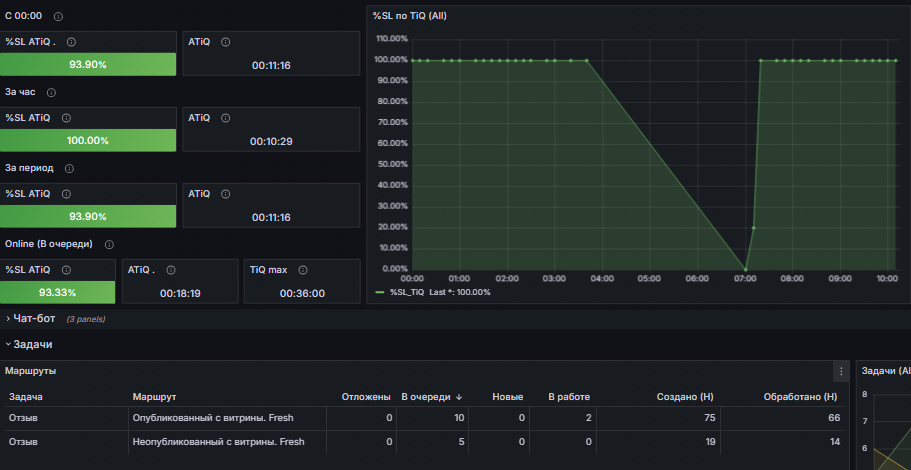Sort table by 'Создано (Н)' column header
This screenshot has height=470, width=911.
(684, 397)
